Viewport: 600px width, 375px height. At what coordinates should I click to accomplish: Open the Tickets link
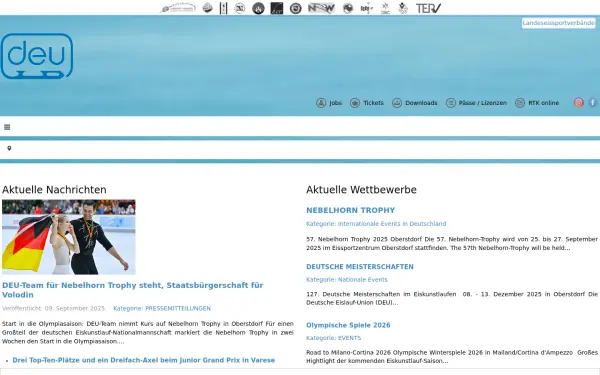click(x=373, y=103)
